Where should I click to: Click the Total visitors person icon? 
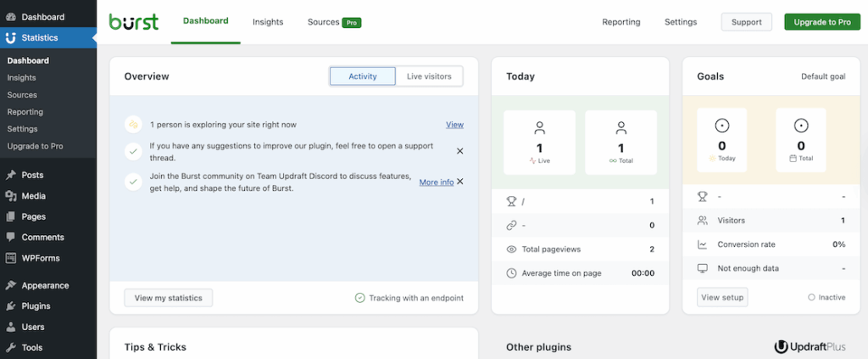(620, 128)
